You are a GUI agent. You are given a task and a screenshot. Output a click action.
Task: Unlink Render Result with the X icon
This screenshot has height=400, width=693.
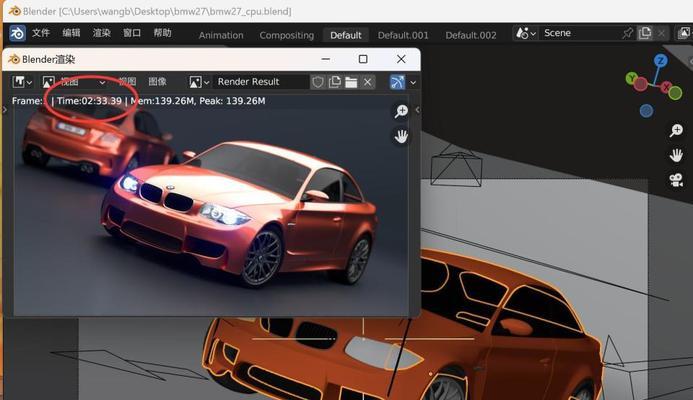pyautogui.click(x=367, y=82)
